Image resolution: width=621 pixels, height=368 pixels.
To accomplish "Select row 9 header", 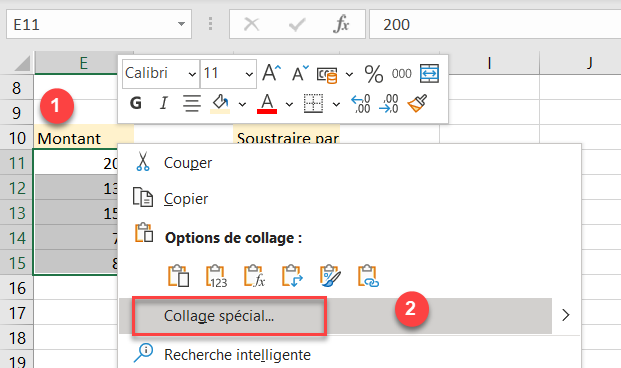I will 17,113.
